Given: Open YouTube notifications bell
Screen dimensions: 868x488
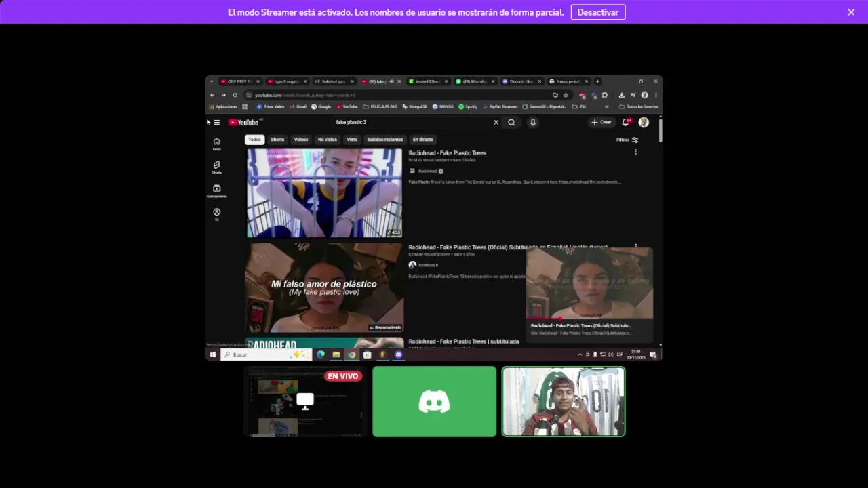Looking at the screenshot, I should [x=625, y=123].
